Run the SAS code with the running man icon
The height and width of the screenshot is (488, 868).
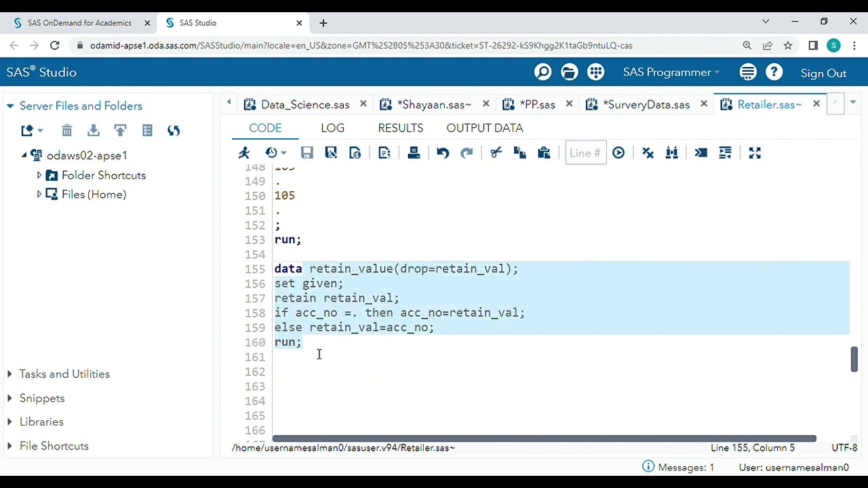pos(245,153)
